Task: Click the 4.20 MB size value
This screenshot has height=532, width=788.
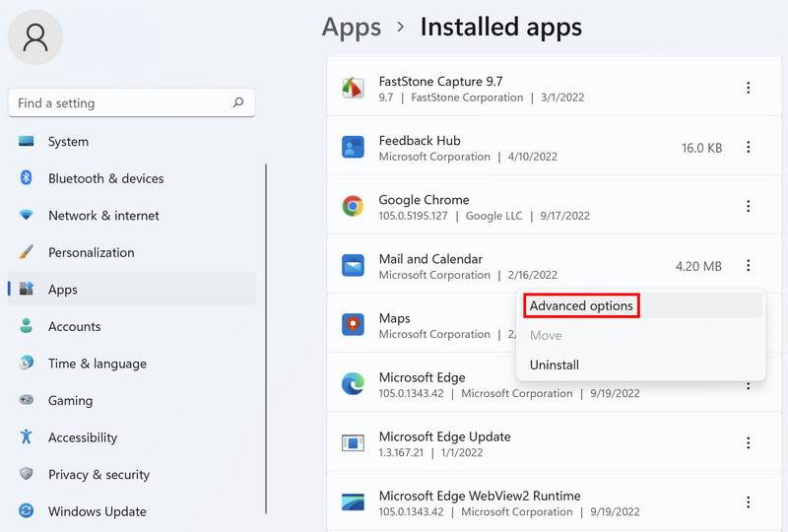Action: (x=698, y=266)
